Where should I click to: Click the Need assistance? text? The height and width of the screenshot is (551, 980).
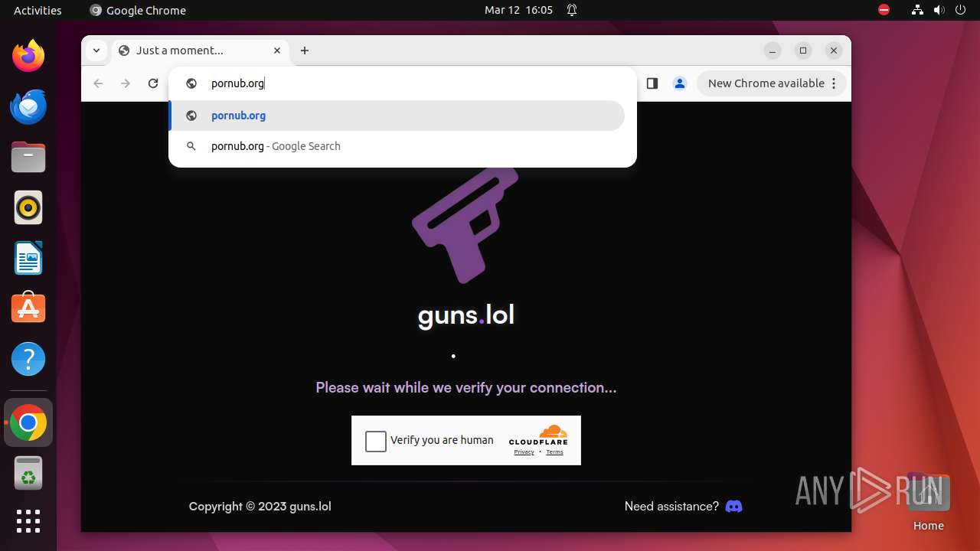[x=671, y=506]
